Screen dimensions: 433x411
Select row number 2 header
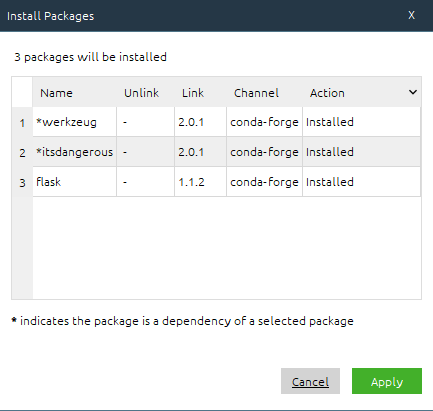(22, 152)
